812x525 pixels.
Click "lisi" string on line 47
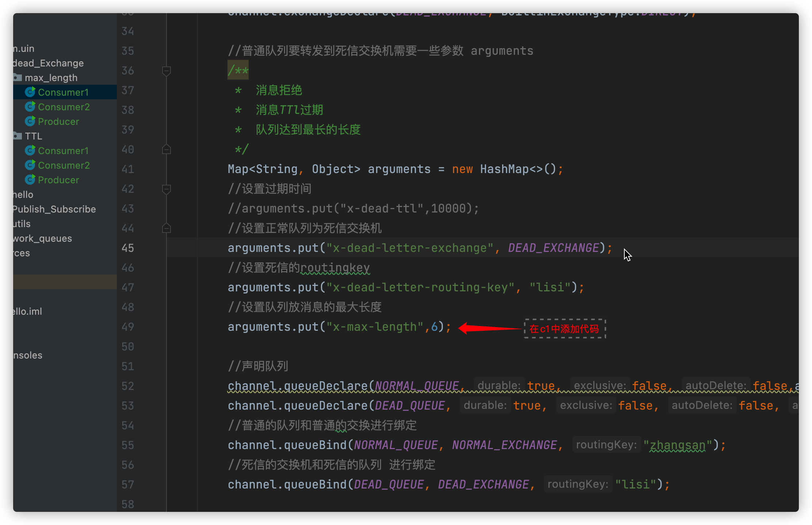(x=550, y=287)
